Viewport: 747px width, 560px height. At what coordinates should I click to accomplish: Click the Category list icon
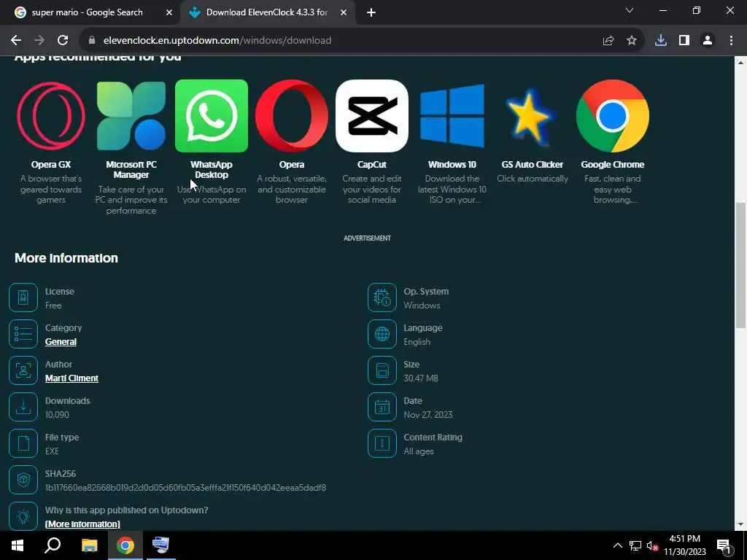[23, 334]
